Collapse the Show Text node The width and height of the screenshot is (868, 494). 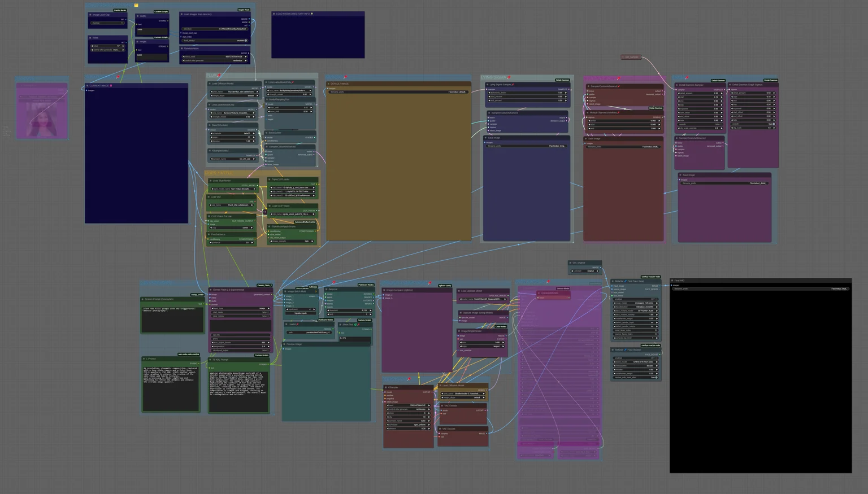[341, 325]
